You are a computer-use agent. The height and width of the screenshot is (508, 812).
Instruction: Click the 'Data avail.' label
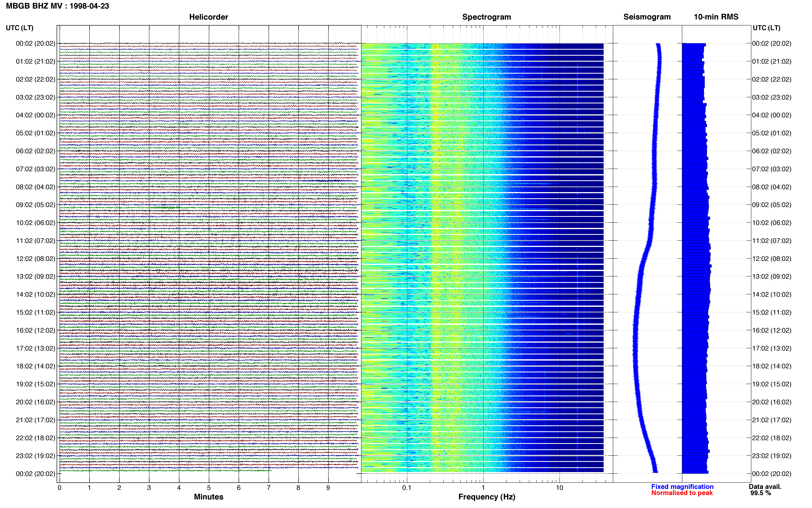(x=765, y=487)
